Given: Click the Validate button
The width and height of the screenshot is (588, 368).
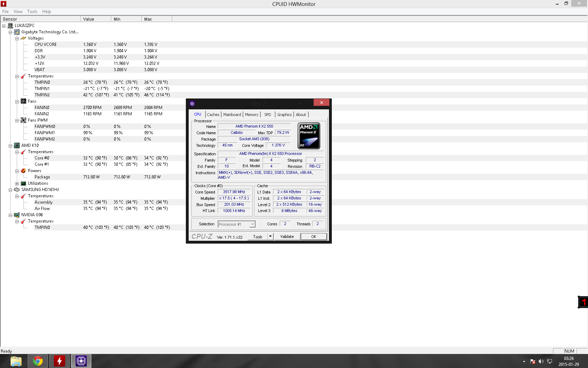Looking at the screenshot, I should [x=287, y=237].
